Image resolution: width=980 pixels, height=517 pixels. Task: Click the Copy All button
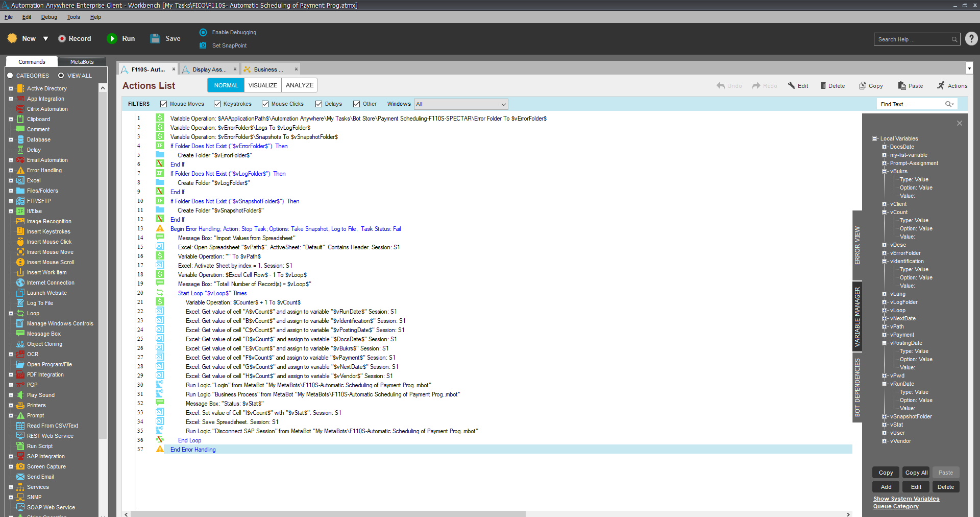[x=916, y=473]
